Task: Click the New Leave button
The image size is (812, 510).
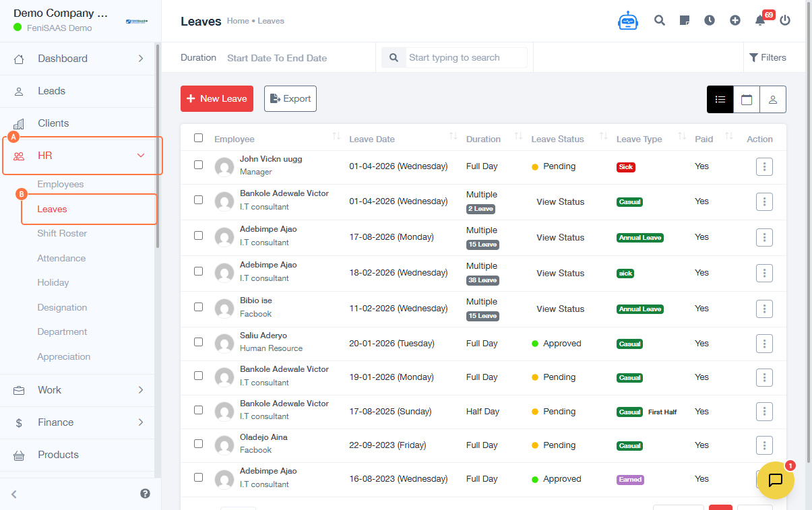Action: click(x=217, y=98)
